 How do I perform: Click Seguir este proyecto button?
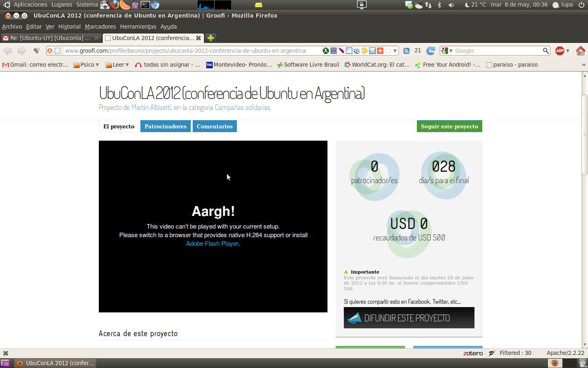click(450, 126)
